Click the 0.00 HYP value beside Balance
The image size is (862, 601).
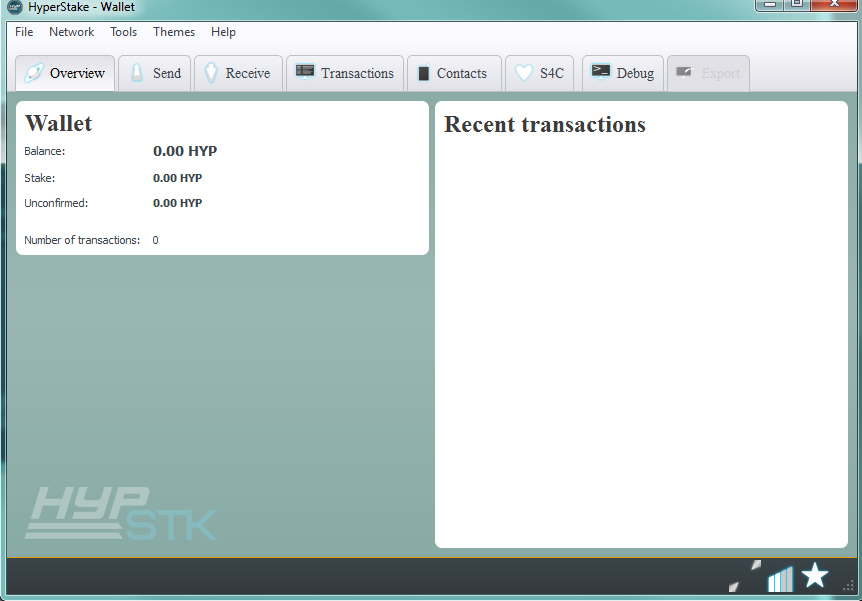pyautogui.click(x=185, y=151)
